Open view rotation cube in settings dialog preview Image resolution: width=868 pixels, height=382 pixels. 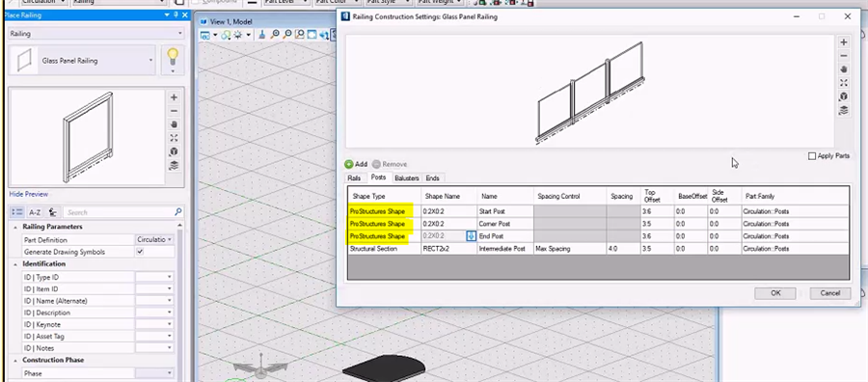tap(844, 96)
